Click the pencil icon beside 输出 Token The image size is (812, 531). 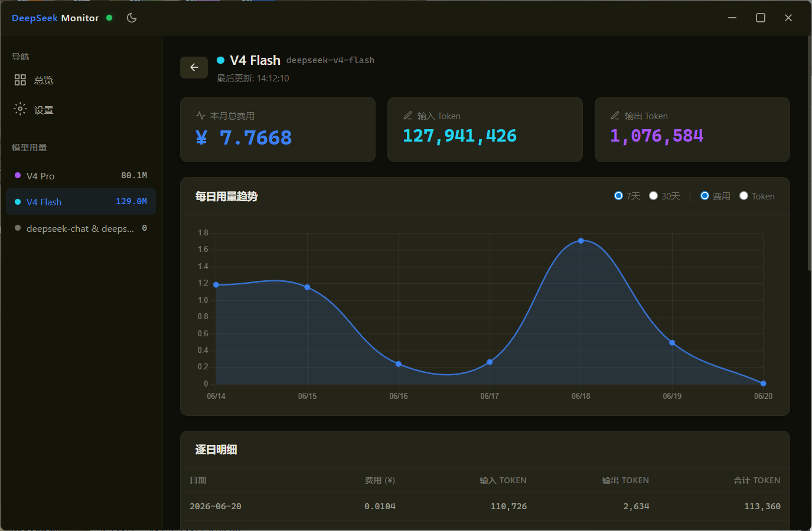[615, 116]
